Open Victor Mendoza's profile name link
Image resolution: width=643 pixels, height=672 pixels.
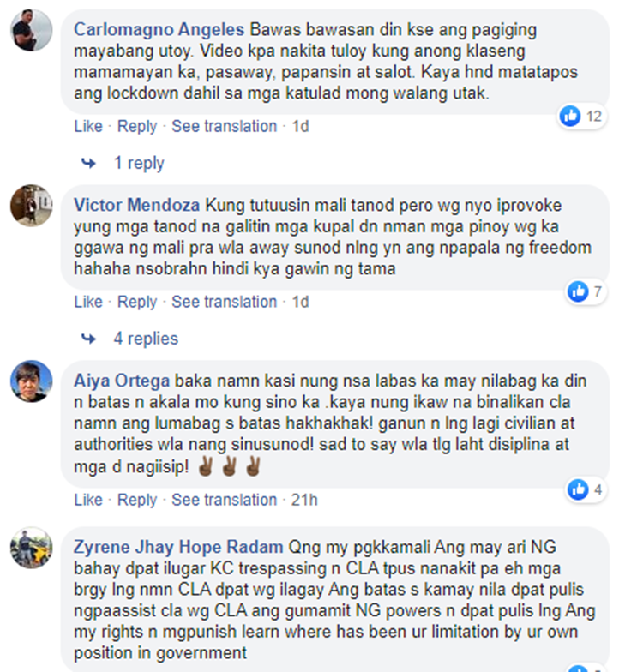(x=137, y=206)
